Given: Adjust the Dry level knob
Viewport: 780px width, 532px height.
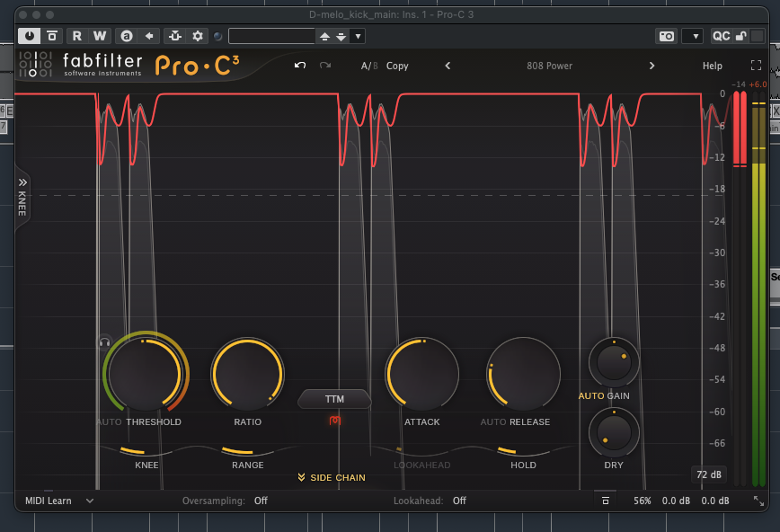Looking at the screenshot, I should point(614,432).
